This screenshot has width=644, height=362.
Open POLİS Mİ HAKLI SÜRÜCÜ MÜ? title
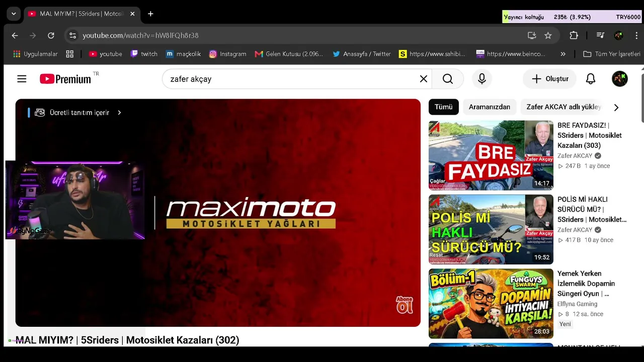(592, 210)
